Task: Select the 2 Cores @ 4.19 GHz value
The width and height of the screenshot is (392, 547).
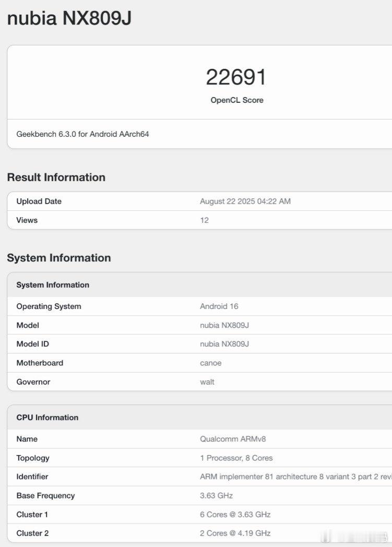Action: 235,533
